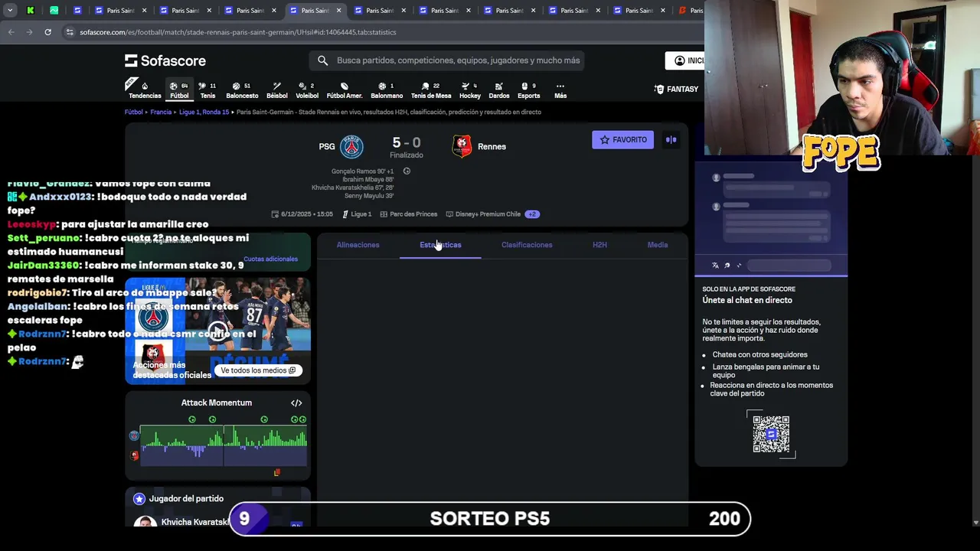The width and height of the screenshot is (980, 551).
Task: Open the Cuotas adicionales link
Action: pos(270,259)
